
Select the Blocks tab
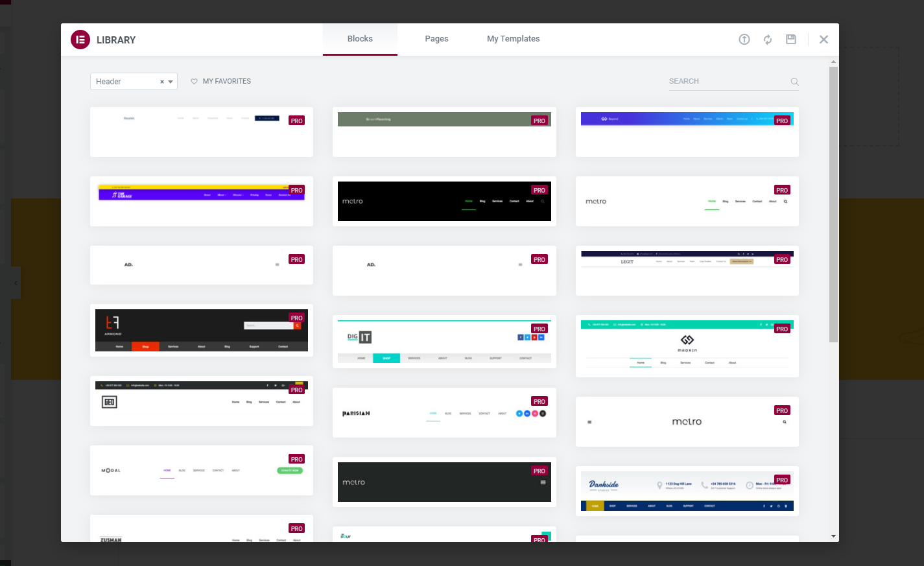[x=360, y=39]
